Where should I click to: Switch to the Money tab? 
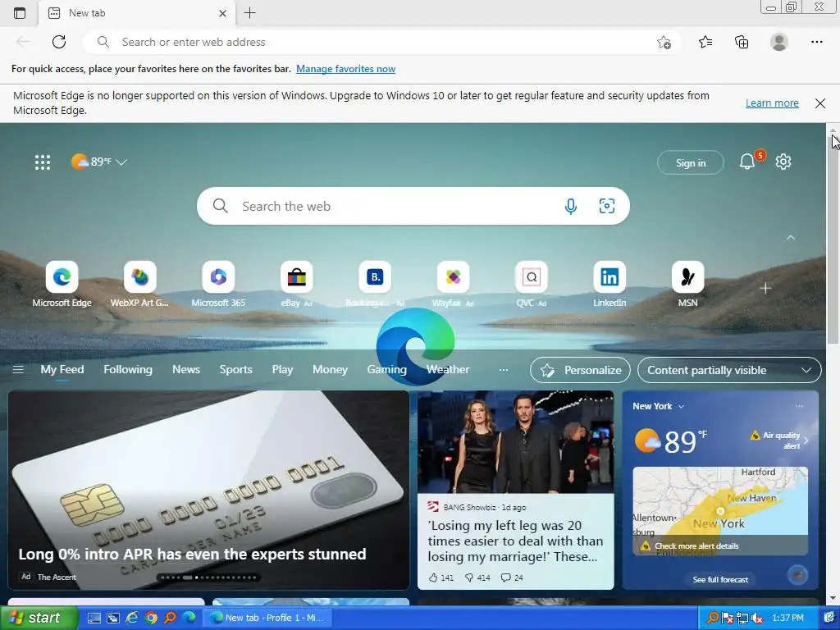(x=330, y=370)
